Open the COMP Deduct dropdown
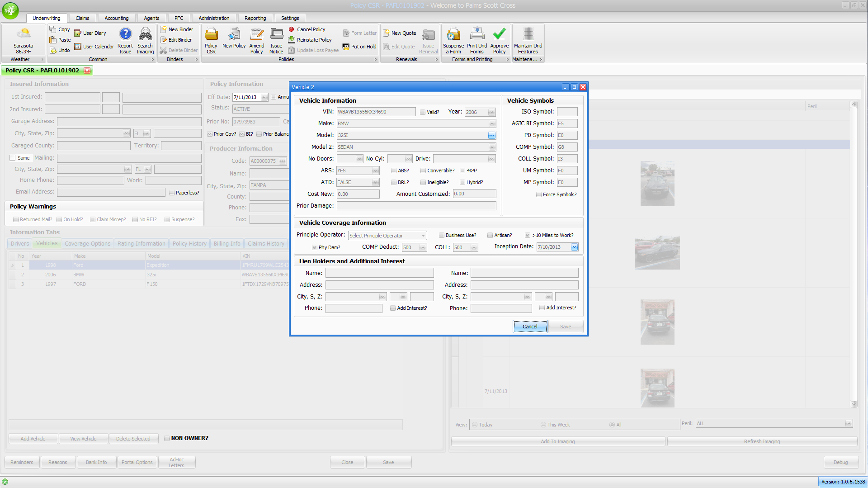The width and height of the screenshot is (868, 488). click(423, 248)
